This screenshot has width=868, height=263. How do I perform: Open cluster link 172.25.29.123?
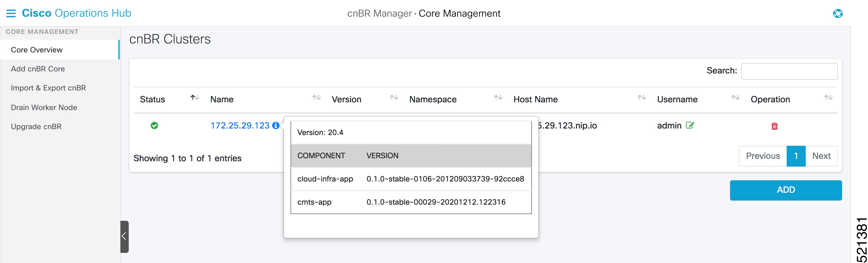click(x=240, y=126)
